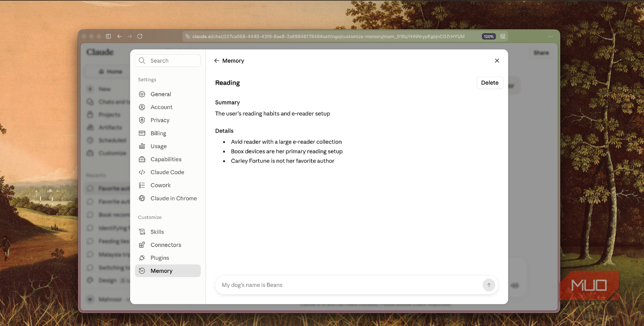Open Cowork settings
The image size is (644, 326).
pyautogui.click(x=168, y=185)
